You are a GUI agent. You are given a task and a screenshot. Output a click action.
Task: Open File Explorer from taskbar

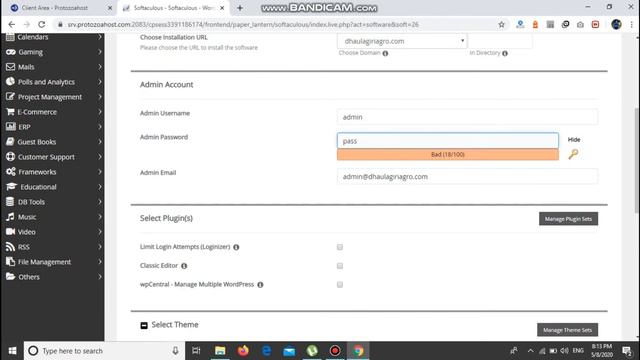click(220, 351)
